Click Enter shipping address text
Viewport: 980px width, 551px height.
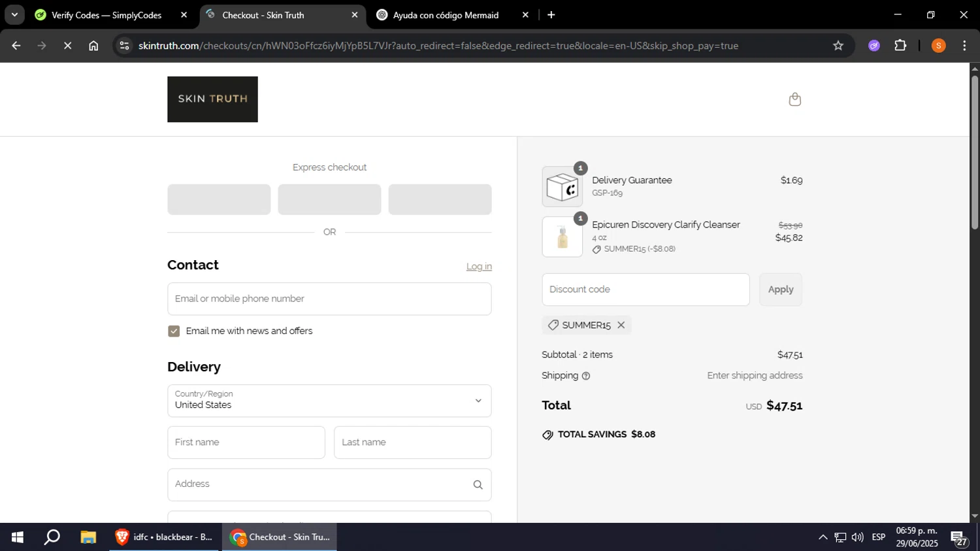coord(755,376)
